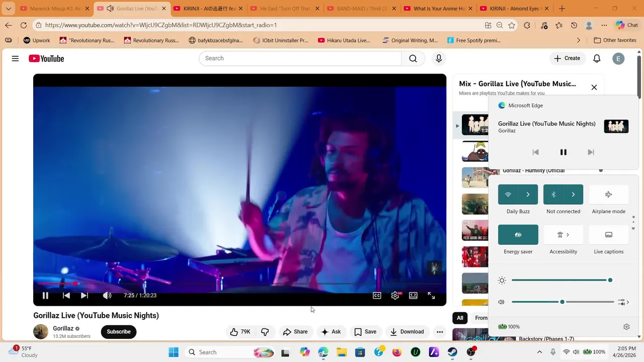Toggle Energy saver quick setting
644x362 pixels.
point(518,235)
